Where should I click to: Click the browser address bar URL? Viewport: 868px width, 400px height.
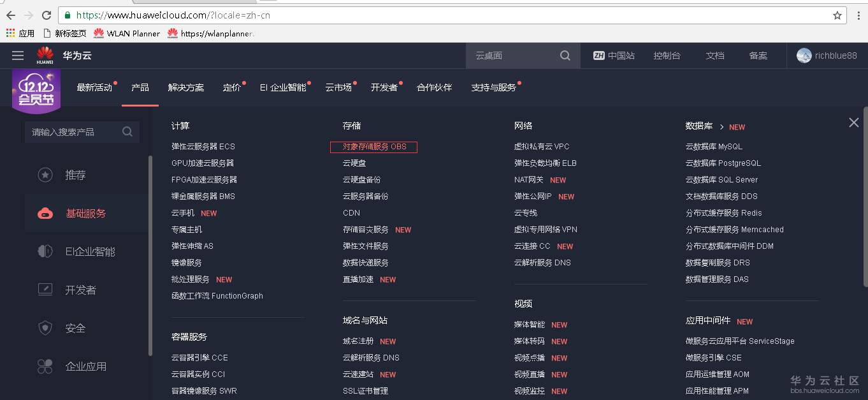173,15
